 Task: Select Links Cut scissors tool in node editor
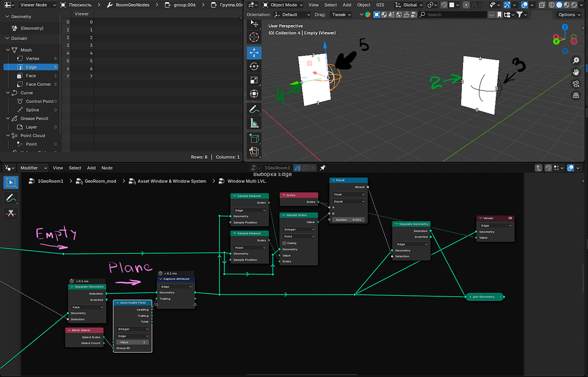10,213
